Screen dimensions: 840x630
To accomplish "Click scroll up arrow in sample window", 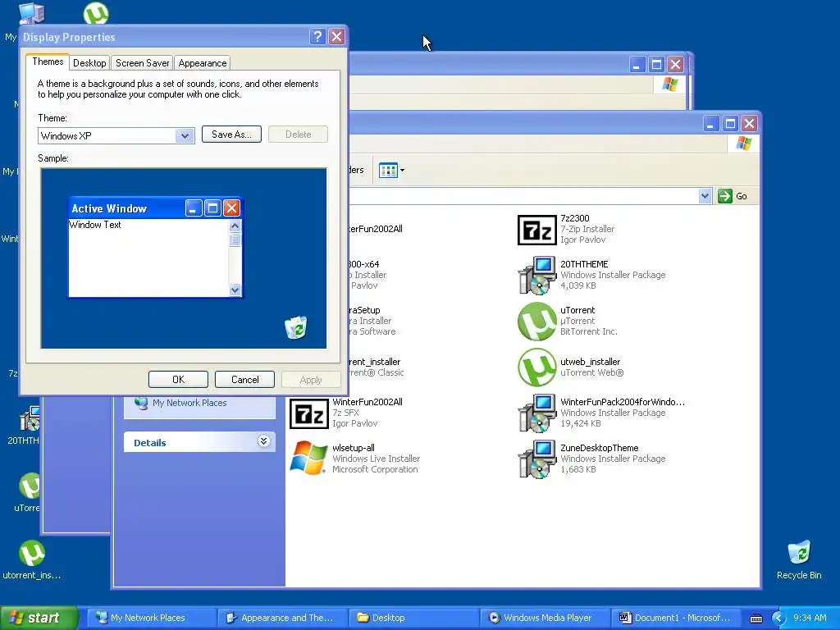I will pyautogui.click(x=235, y=226).
